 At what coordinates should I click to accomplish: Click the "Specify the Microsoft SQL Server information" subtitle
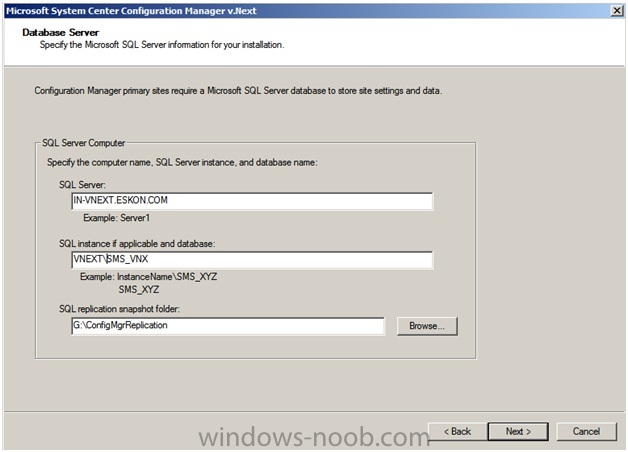[x=162, y=45]
